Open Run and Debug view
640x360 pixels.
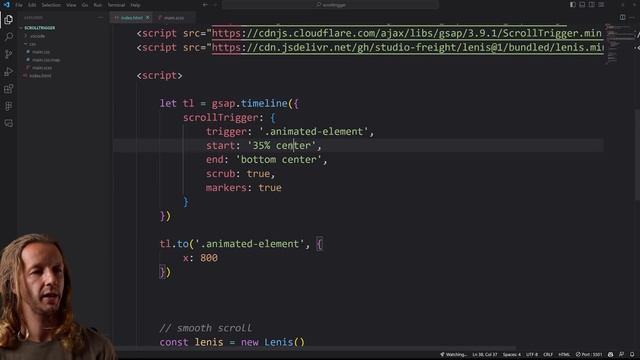click(x=9, y=72)
